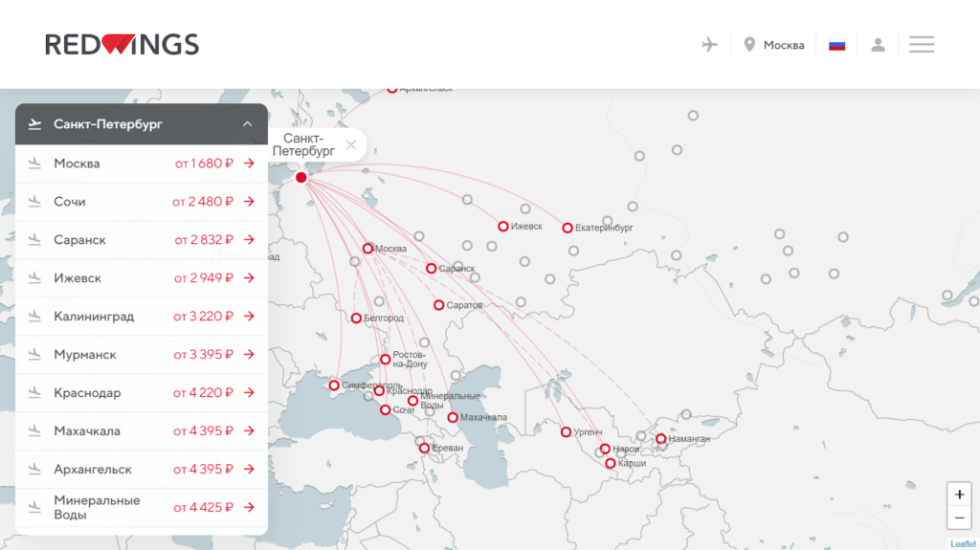Open the hamburger menu
Viewport: 980px width, 550px height.
[922, 45]
